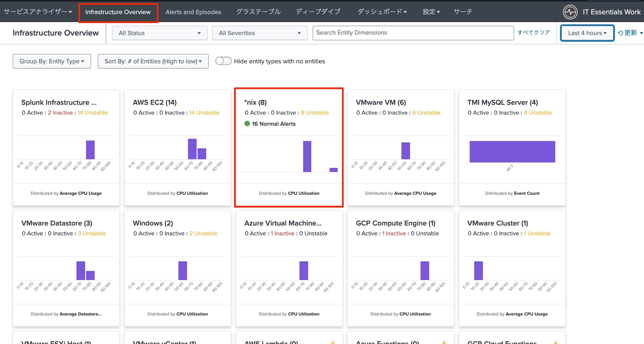Click the warning triangle on Azure Functions card
The width and height of the screenshot is (644, 344).
coord(444,342)
